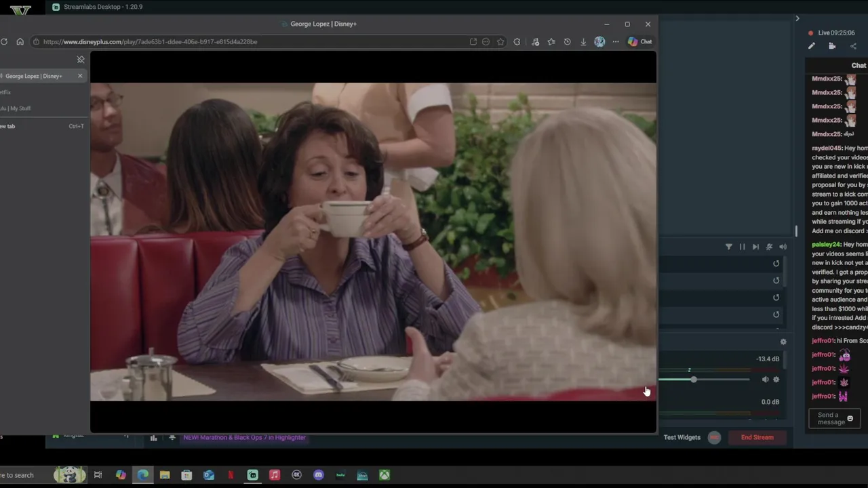Open the stats bars icon in Streamlabs footer
This screenshot has height=488, width=868.
click(x=153, y=438)
